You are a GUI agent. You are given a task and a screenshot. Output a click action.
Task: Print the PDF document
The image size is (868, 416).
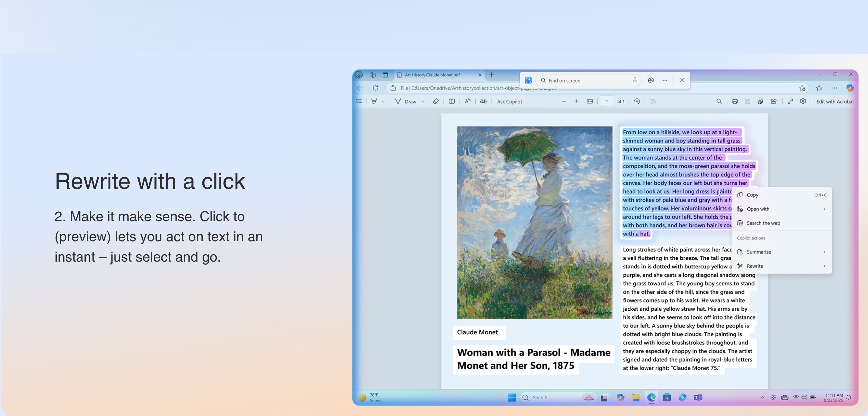[735, 101]
